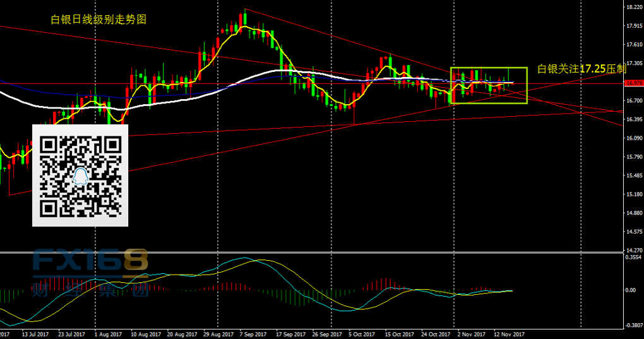
Task: Click the MACD 0.3554 scale label
Action: 633,258
